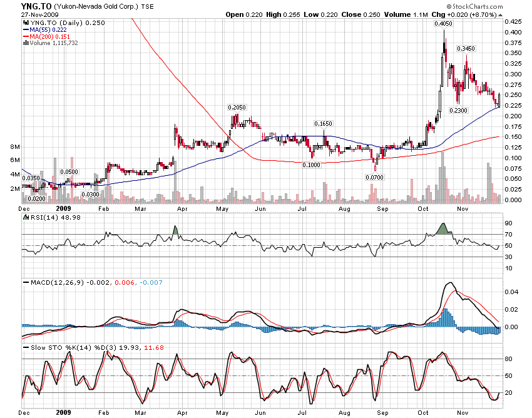Screen dimensions: 532x418
Task: Click the 0.425 price axis label
Action: (513, 21)
